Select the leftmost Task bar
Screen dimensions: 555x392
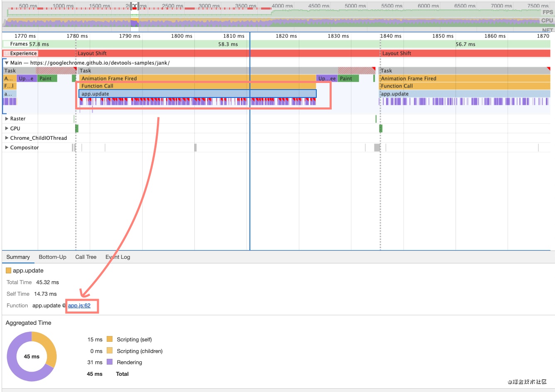(40, 71)
